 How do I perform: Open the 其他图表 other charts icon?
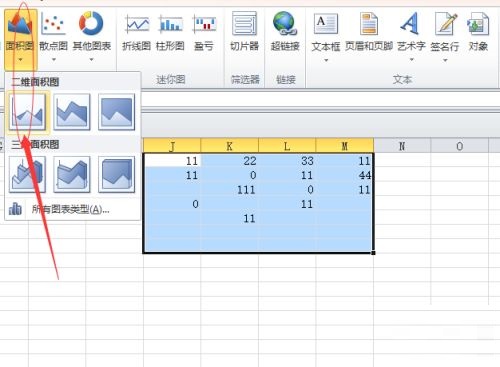91,23
